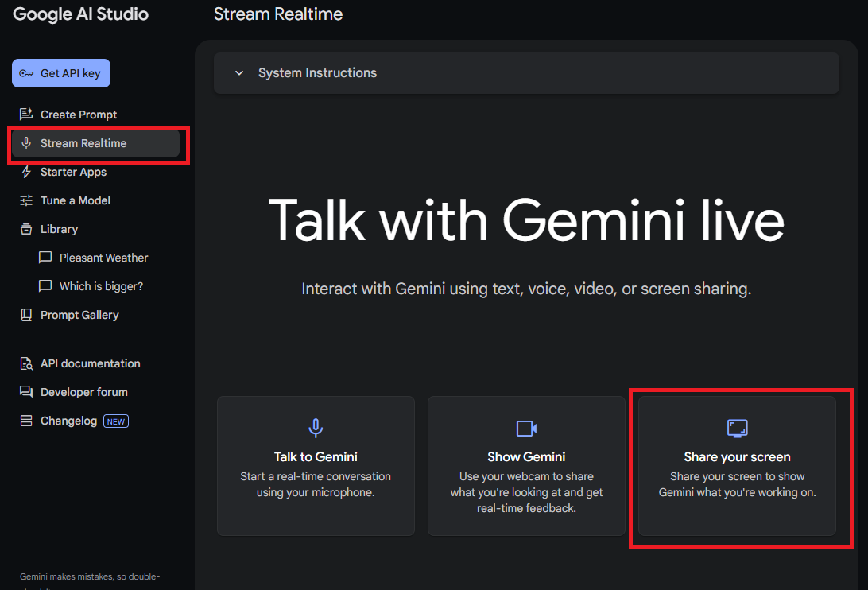Open the Library section
Image resolution: width=868 pixels, height=590 pixels.
coord(95,229)
